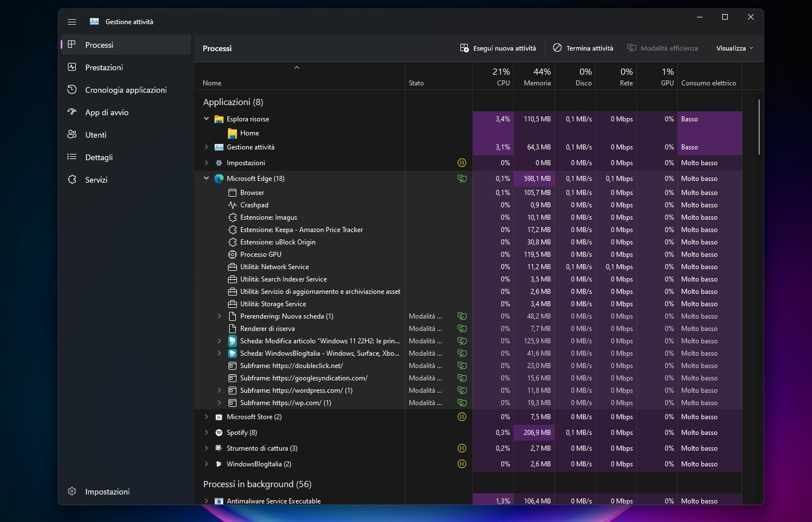Click the Crashpad pulse icon
Image resolution: width=812 pixels, height=522 pixels.
232,205
